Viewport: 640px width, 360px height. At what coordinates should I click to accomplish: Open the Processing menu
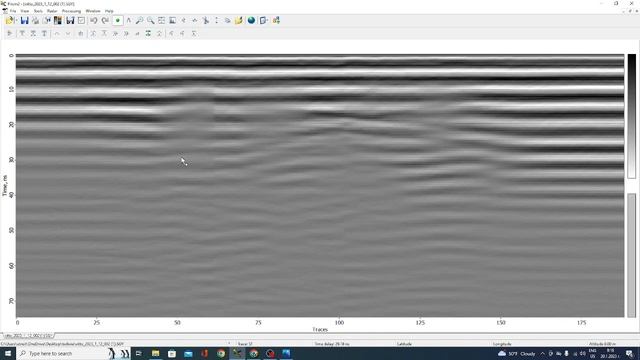pos(71,11)
